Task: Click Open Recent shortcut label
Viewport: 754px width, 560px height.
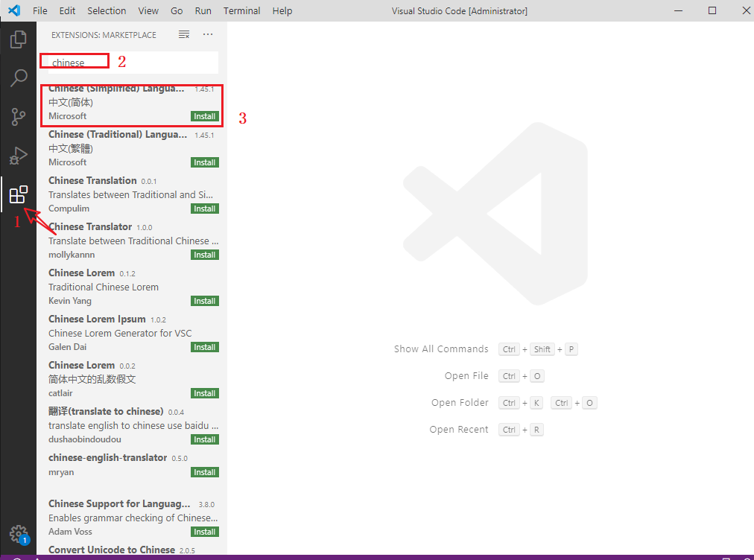Action: (459, 430)
